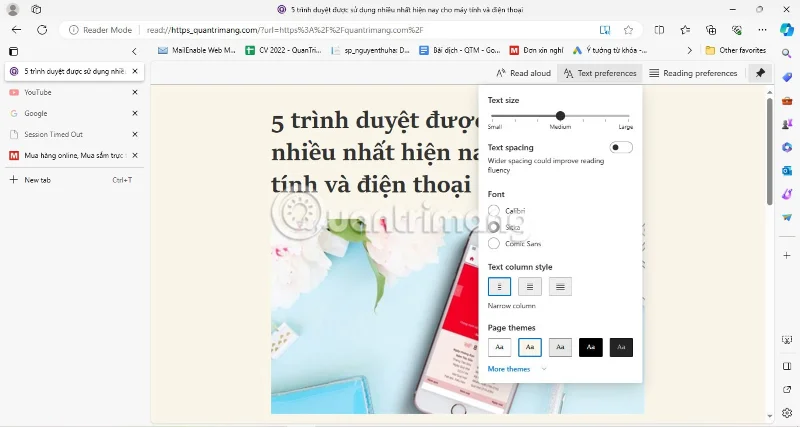This screenshot has height=427, width=800.
Task: Collapse the vertical tabs pane
Action: [134, 51]
